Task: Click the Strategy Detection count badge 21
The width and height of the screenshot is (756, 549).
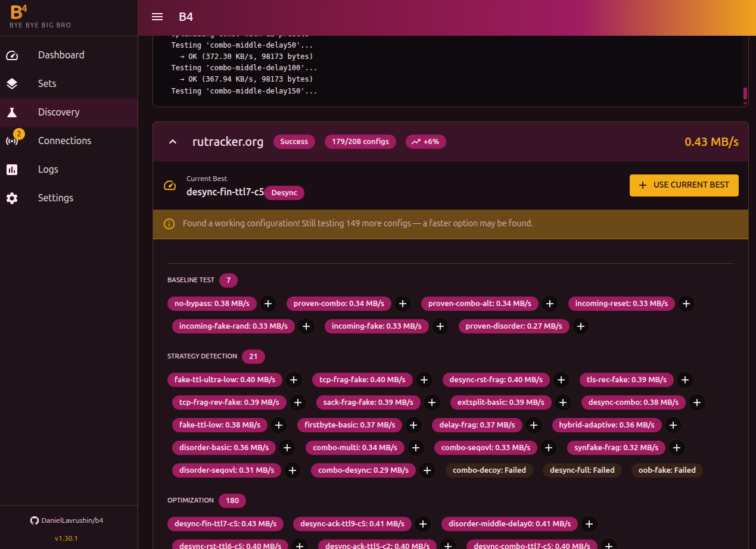Action: pyautogui.click(x=253, y=357)
